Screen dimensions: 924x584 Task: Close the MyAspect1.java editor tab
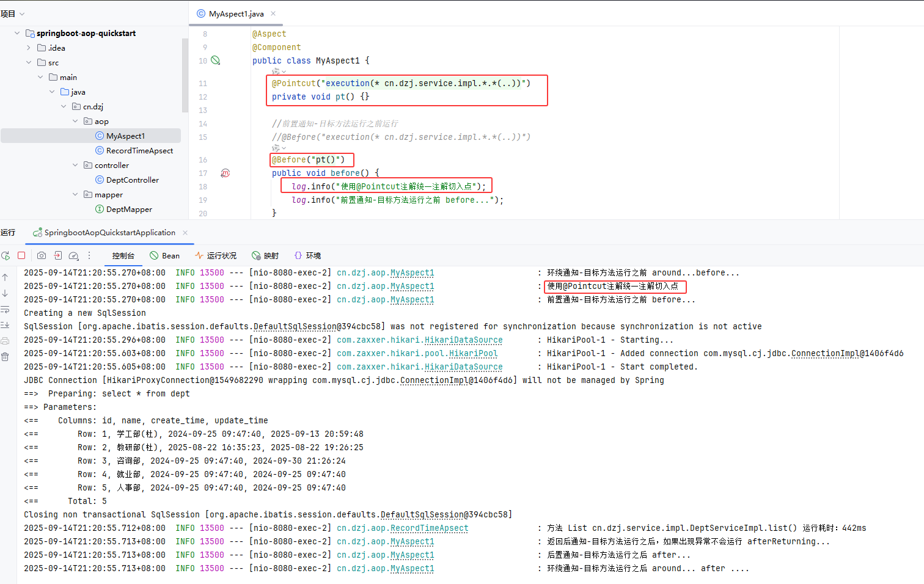[x=273, y=13]
